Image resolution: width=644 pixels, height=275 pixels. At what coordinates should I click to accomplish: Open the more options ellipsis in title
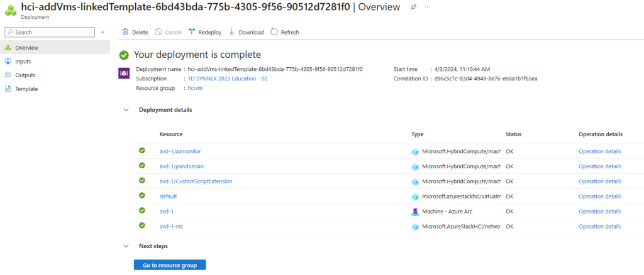427,8
